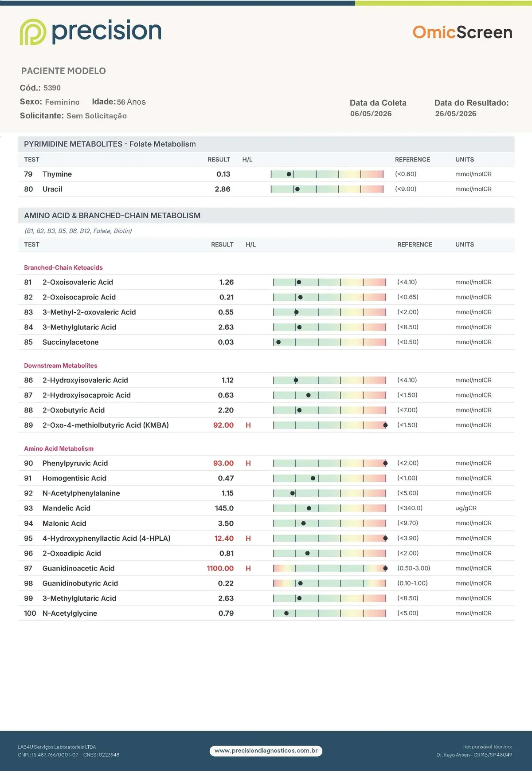The width and height of the screenshot is (532, 771).
Task: Click the Mandelic Acid result 145.0
Action: (224, 508)
